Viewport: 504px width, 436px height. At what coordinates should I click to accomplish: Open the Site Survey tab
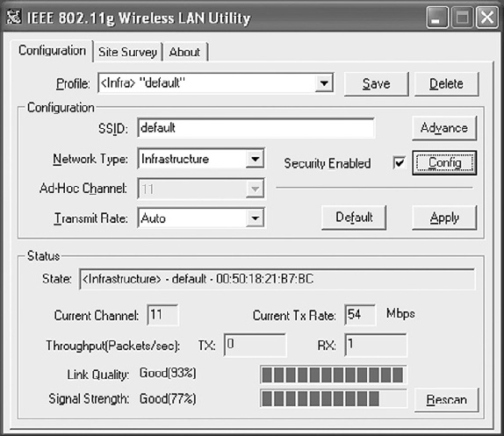127,52
